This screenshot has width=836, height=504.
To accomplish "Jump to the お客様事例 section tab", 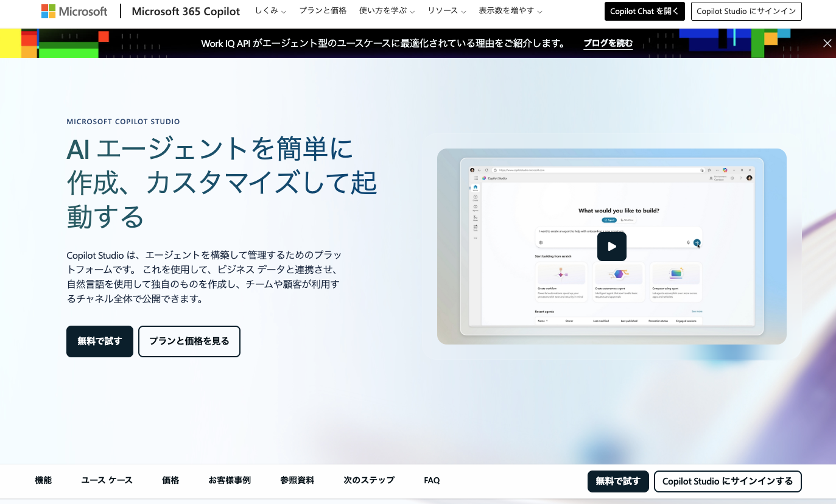I will [x=230, y=480].
